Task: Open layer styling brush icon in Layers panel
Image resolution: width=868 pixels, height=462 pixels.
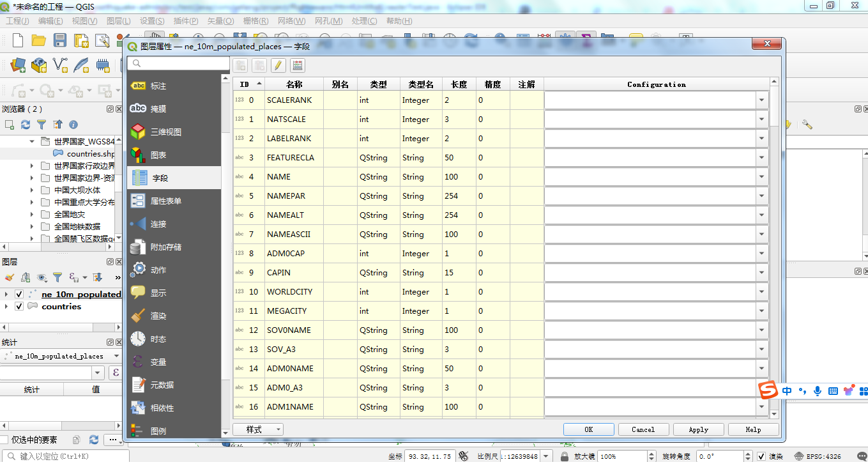Action: point(9,277)
